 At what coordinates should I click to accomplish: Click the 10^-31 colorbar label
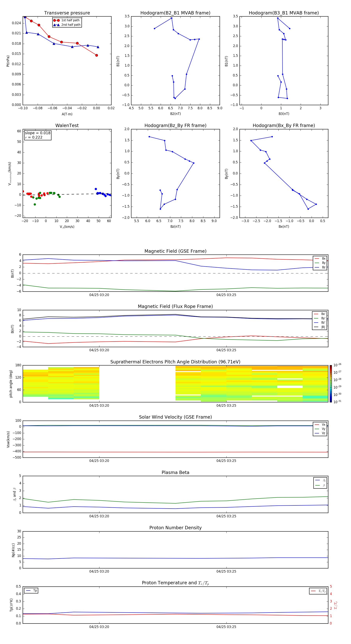click(337, 402)
